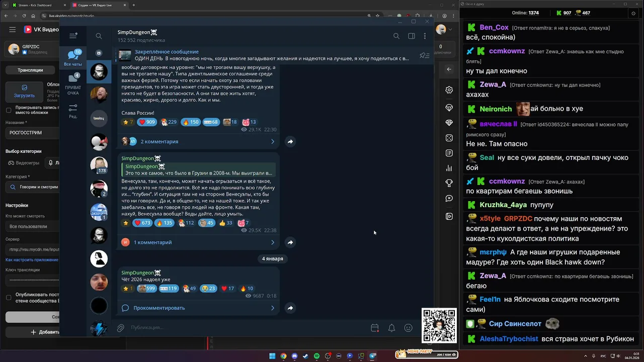This screenshot has width=644, height=362.
Task: Open Telegram hamburger menu
Action: point(73,36)
